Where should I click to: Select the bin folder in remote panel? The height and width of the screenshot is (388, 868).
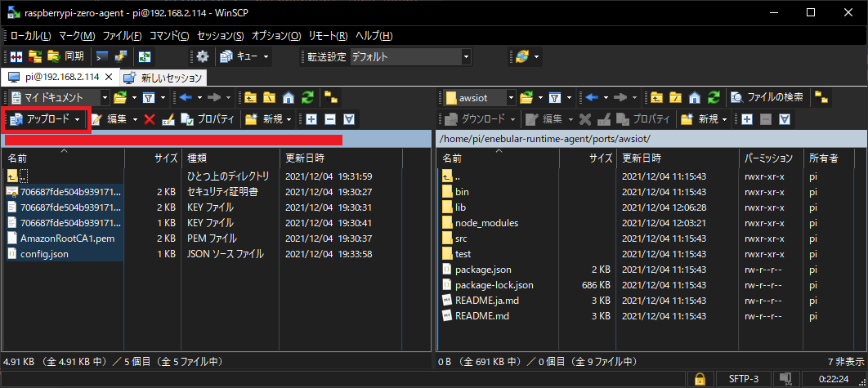[462, 192]
